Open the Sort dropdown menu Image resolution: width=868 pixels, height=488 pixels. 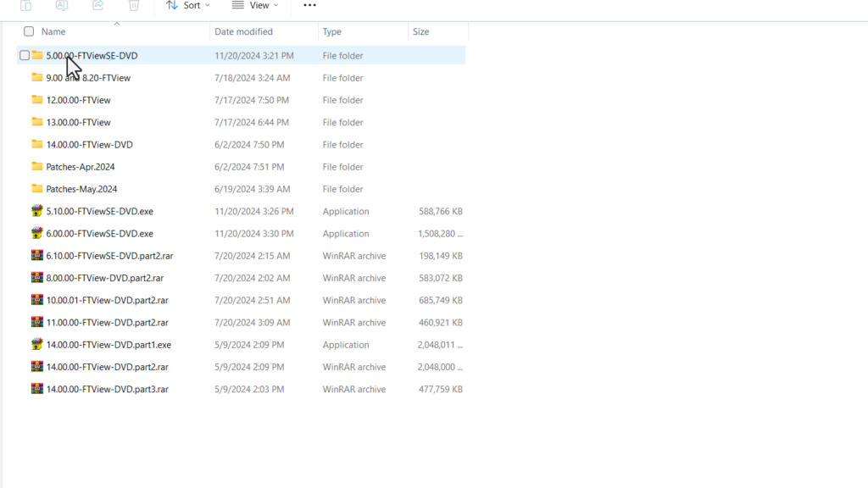coord(188,5)
